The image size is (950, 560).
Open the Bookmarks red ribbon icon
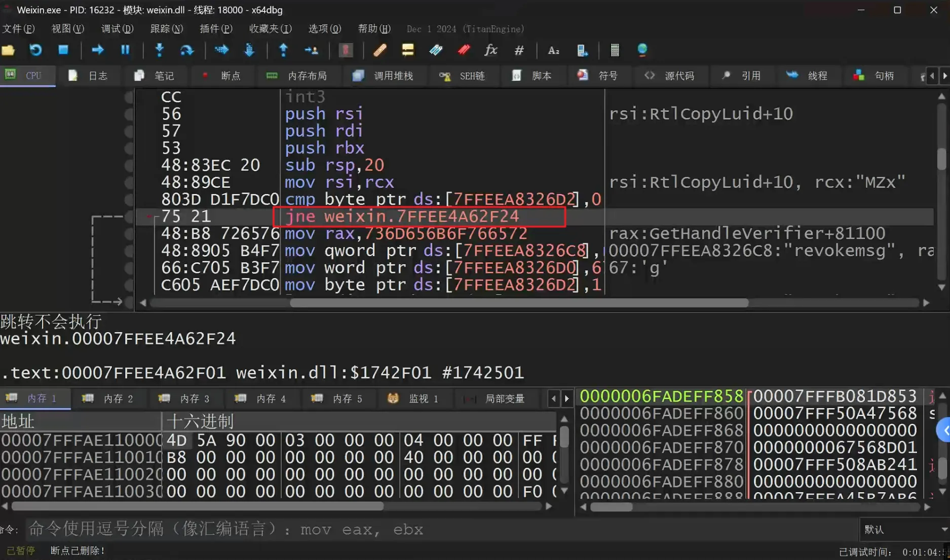464,50
